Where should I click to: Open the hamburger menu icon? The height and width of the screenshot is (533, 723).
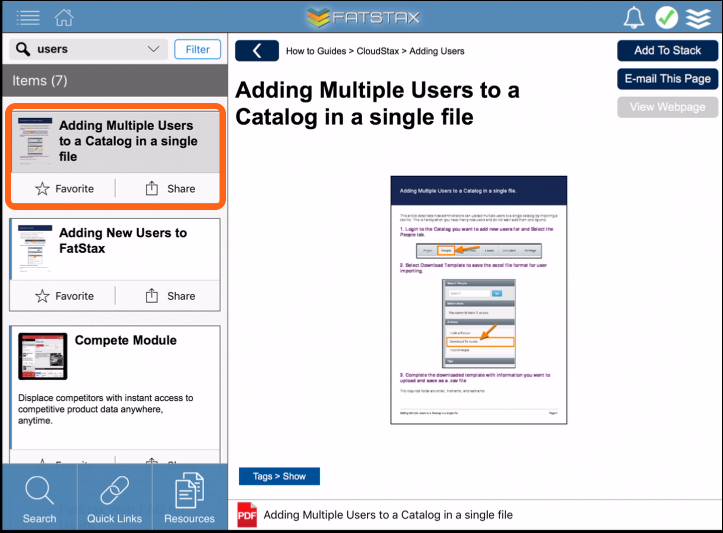tap(28, 18)
